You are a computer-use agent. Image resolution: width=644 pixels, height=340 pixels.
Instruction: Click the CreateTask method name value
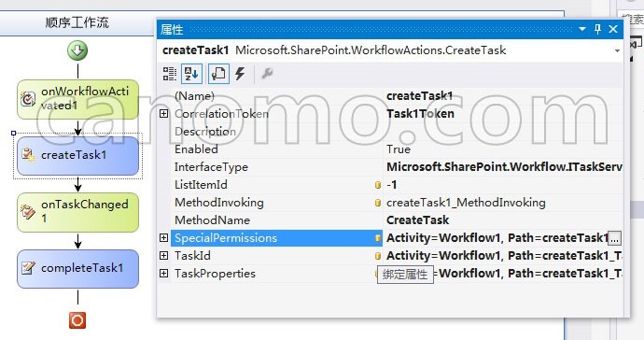[x=418, y=220]
